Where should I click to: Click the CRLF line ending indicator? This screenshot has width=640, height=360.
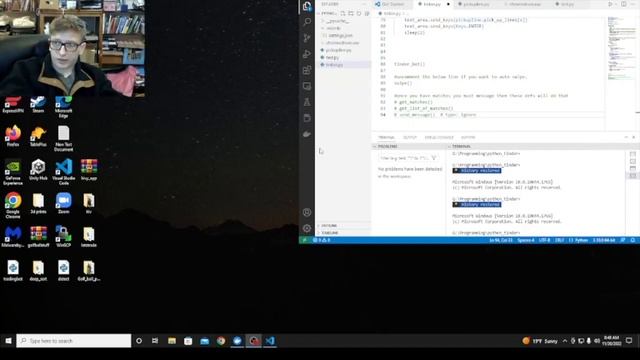(560, 240)
